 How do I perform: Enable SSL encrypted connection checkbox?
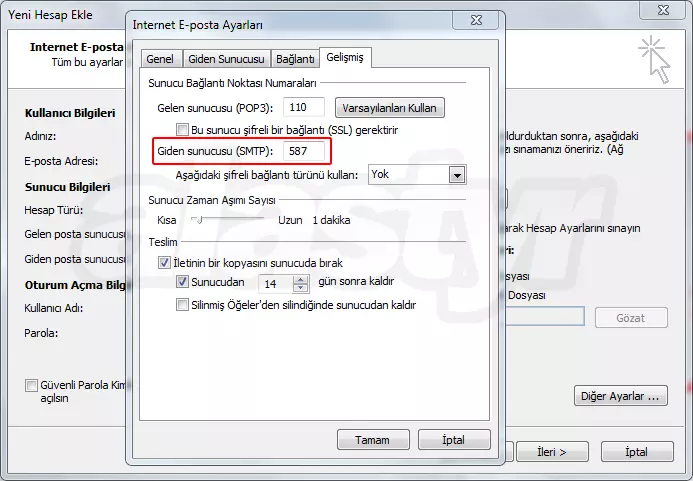[x=182, y=130]
